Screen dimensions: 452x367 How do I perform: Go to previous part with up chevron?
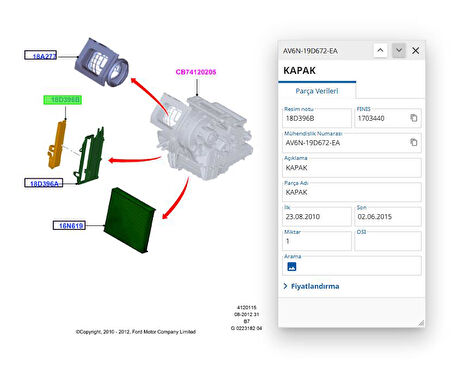[380, 51]
